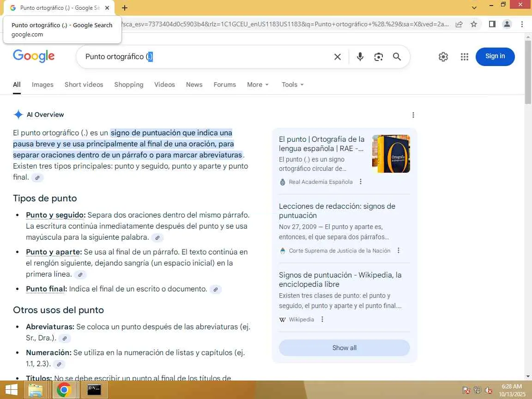Open options for Real Academia Española source
This screenshot has height=399, width=532.
[361, 182]
